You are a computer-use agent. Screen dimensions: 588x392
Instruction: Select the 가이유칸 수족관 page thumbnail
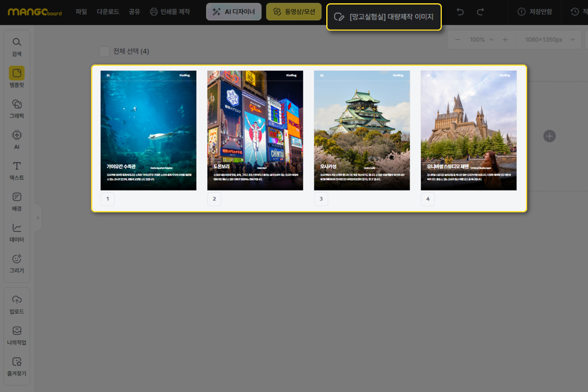click(x=149, y=130)
